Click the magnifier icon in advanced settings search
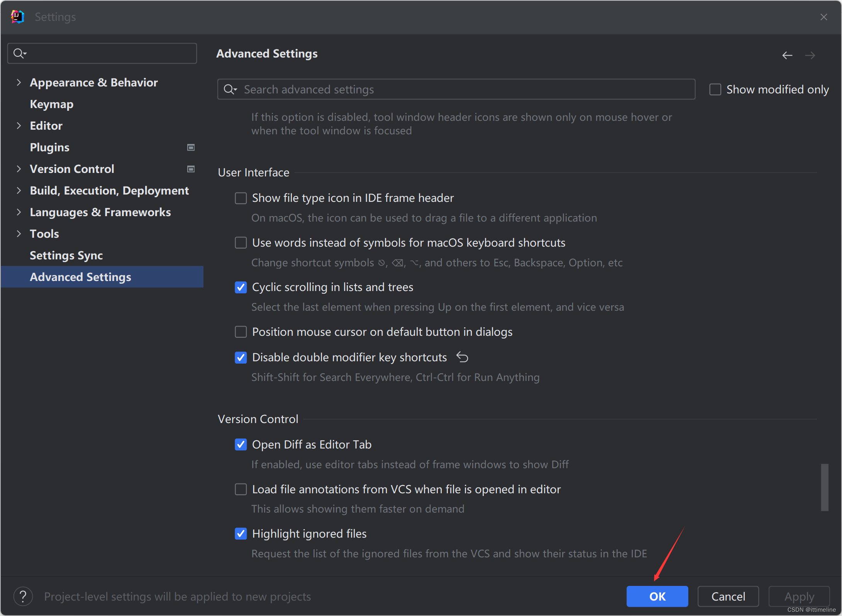 pos(230,90)
